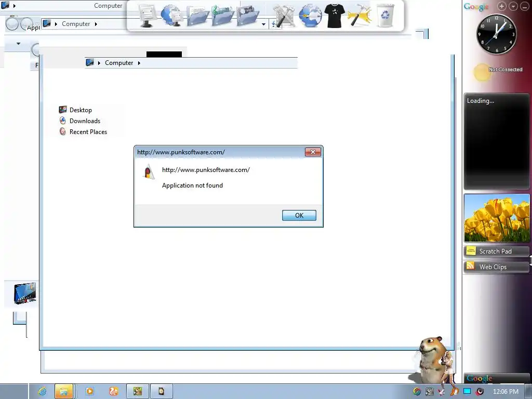Click the Loading gadget panel in sidebar

pos(496,141)
